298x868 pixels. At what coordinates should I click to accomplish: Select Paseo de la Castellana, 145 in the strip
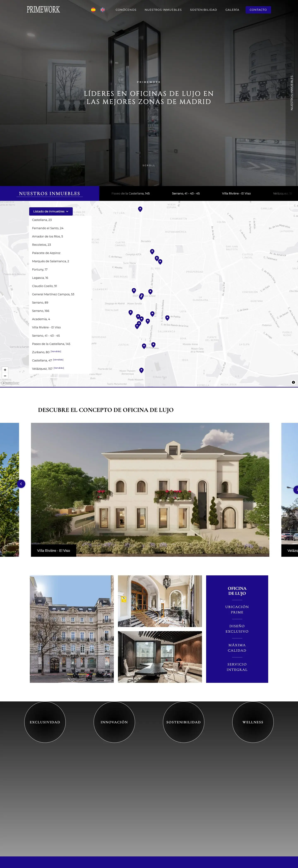131,193
